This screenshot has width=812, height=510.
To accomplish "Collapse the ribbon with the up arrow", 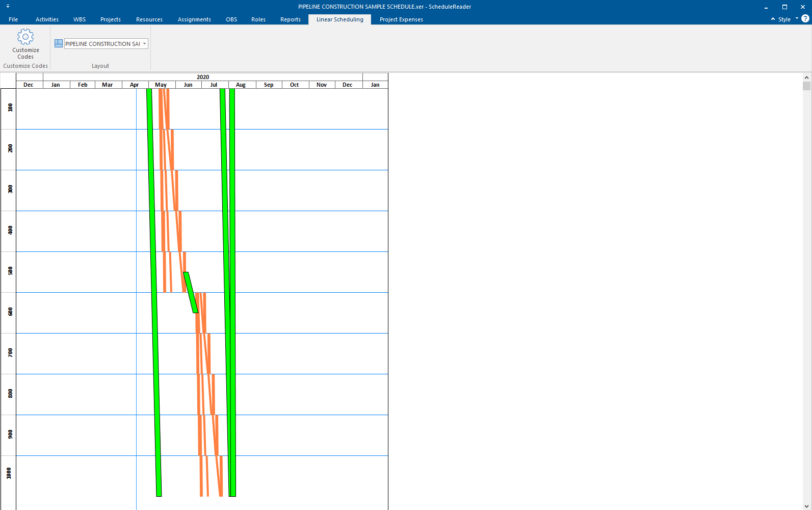I will [773, 19].
